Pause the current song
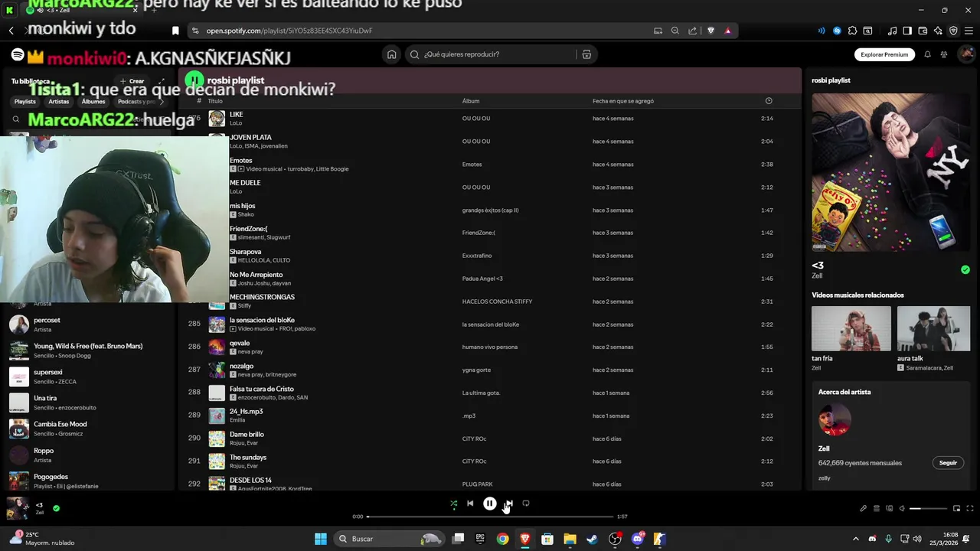Viewport: 980px width, 551px height. (490, 504)
